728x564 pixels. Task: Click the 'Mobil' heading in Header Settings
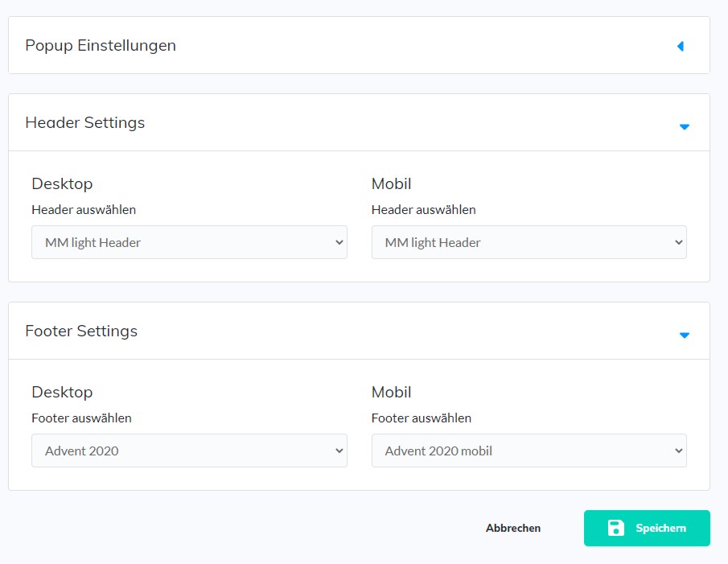tap(391, 183)
